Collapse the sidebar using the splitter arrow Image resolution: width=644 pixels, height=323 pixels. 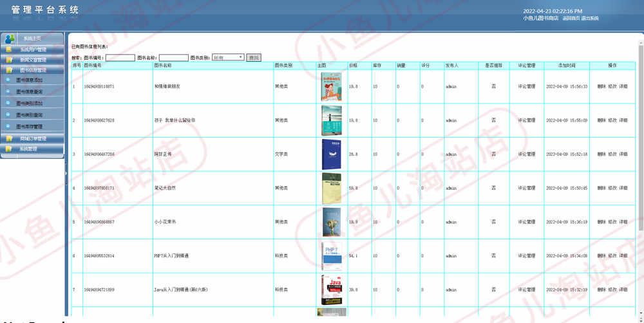66,174
